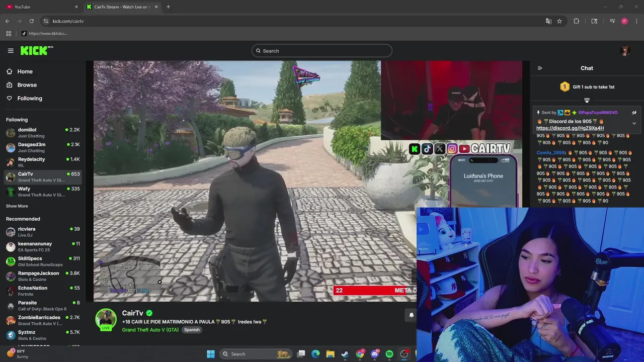Open RampageJackson's Slots & Casino channel
Viewport: 644px width, 362px height.
[x=43, y=276]
